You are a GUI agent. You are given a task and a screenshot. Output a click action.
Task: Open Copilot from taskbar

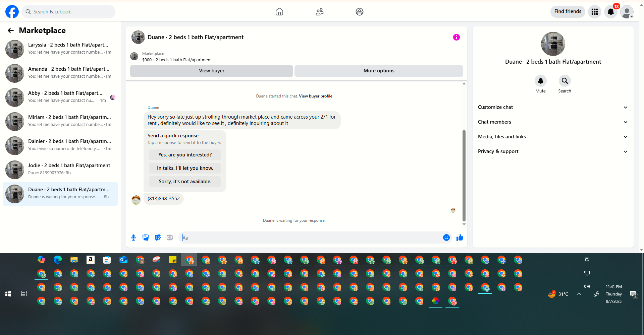tap(41, 260)
